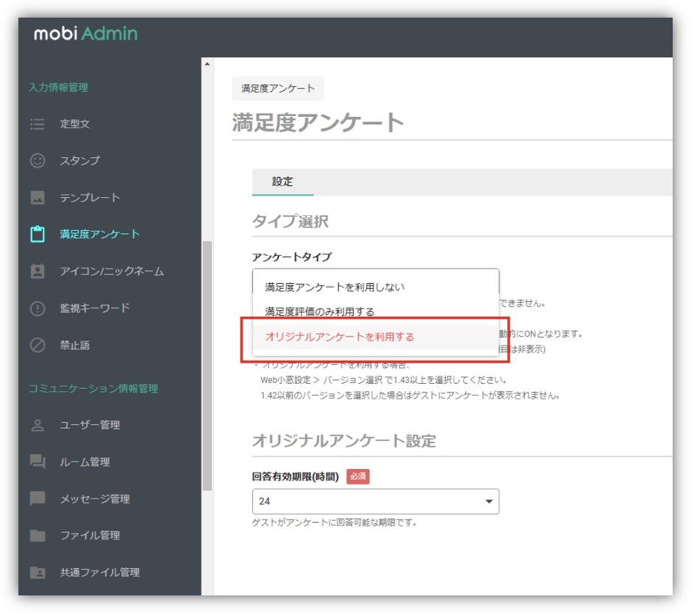Click the アンケートタイプ label

click(292, 257)
